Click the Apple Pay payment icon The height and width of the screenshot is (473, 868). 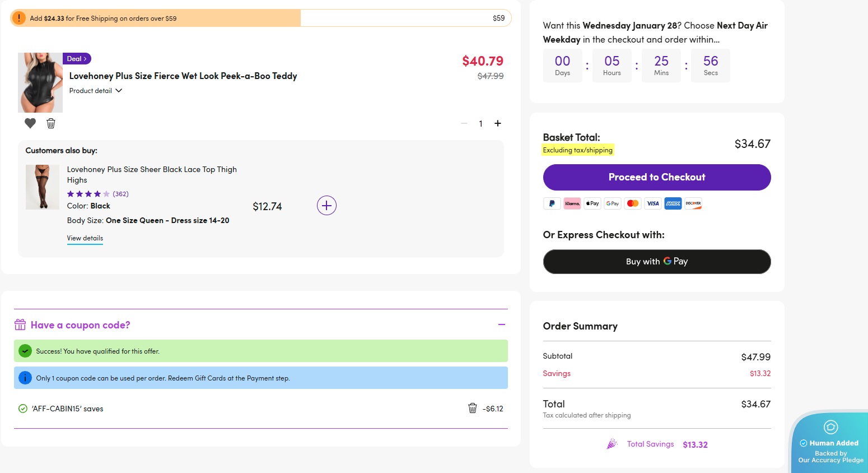tap(592, 203)
